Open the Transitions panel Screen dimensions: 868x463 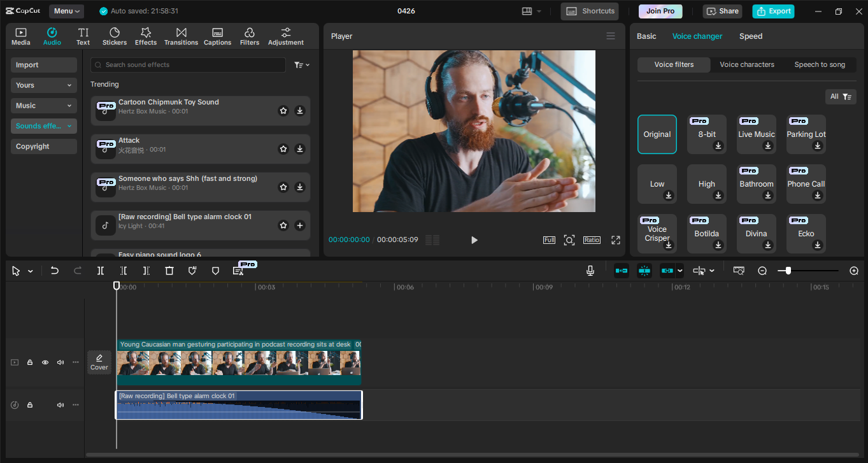coord(181,36)
